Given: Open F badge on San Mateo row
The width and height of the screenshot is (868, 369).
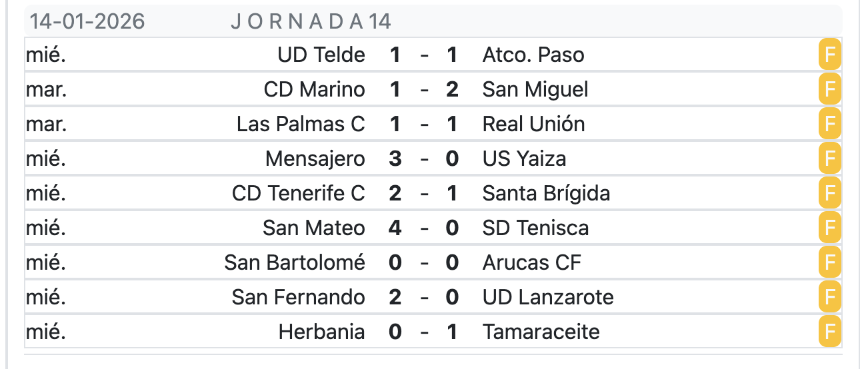Looking at the screenshot, I should [x=829, y=228].
